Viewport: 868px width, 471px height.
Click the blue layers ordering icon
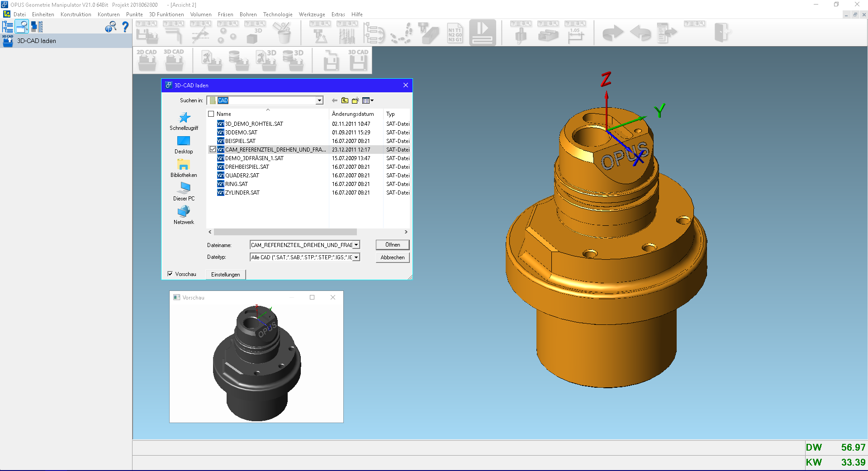point(37,27)
